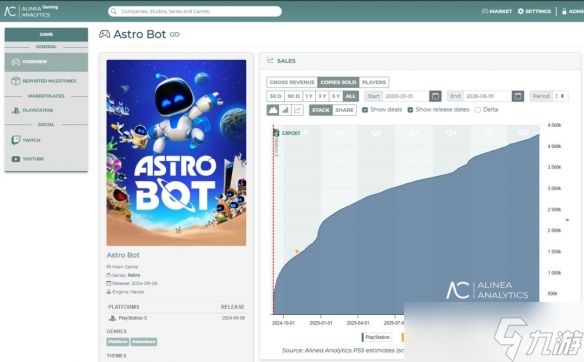Click the Sales panel chart icon
The height and width of the screenshot is (362, 584).
point(270,60)
